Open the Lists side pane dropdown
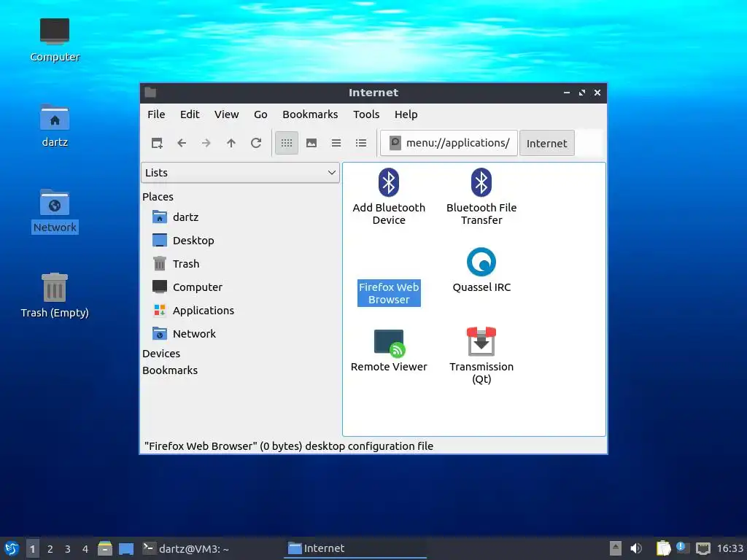 (x=240, y=172)
